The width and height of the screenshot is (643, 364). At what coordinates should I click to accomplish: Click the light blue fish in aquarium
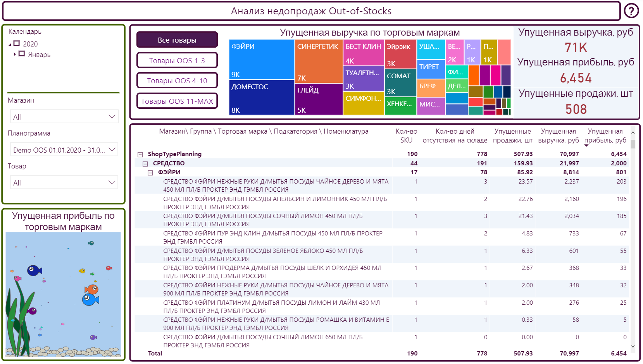click(90, 299)
